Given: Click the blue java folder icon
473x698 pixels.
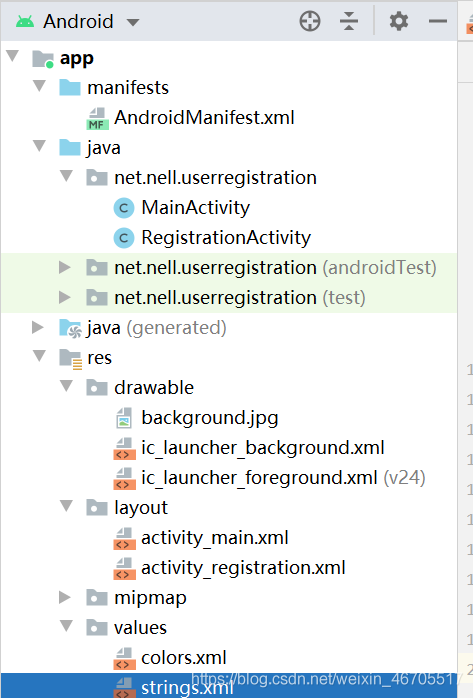Looking at the screenshot, I should [70, 147].
